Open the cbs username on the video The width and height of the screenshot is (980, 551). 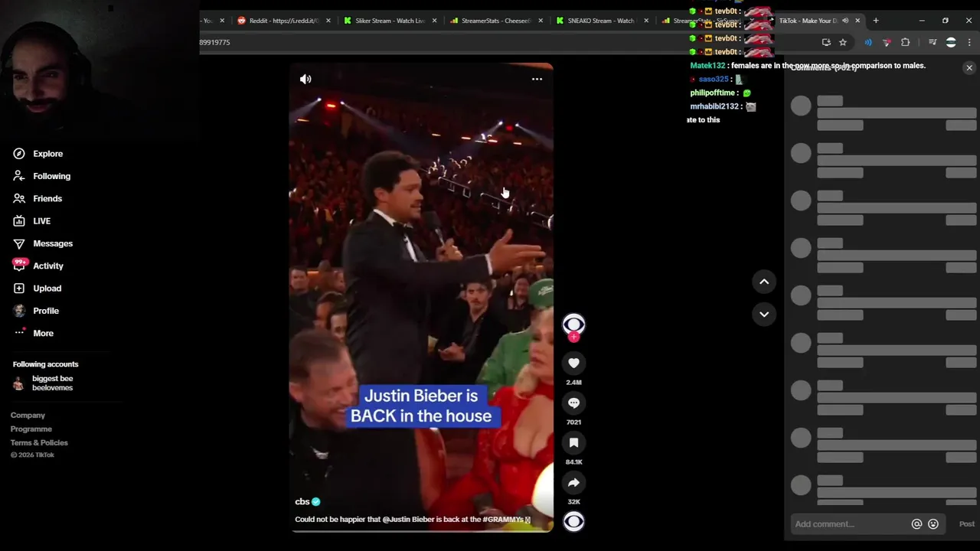coord(302,501)
